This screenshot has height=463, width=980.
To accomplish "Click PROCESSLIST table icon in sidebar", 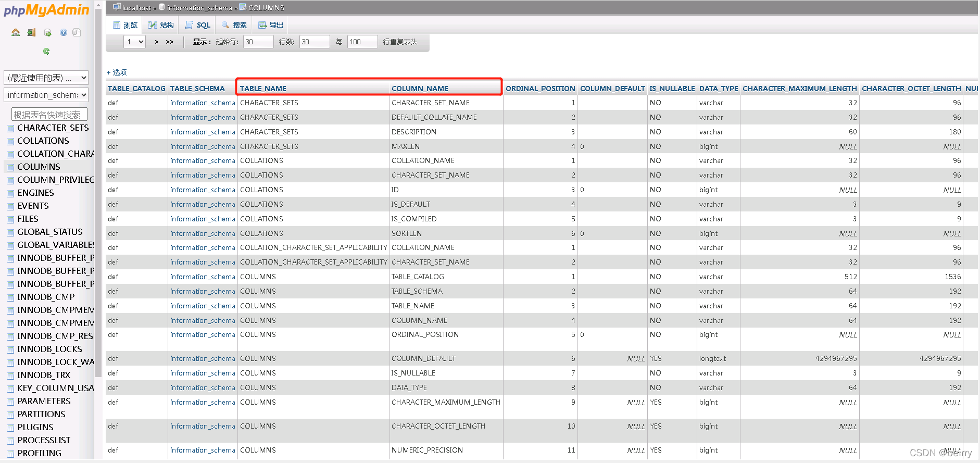I will (x=10, y=441).
